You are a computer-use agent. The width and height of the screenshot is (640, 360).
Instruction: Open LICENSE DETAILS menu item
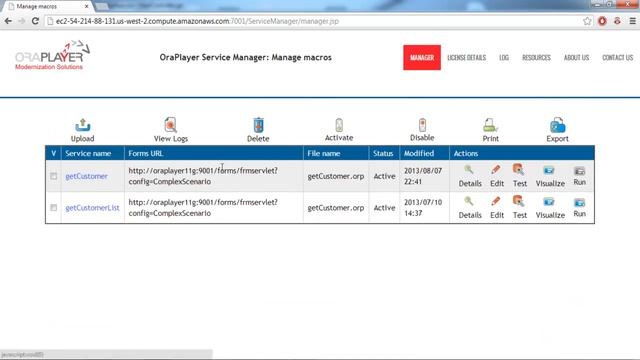[467, 58]
